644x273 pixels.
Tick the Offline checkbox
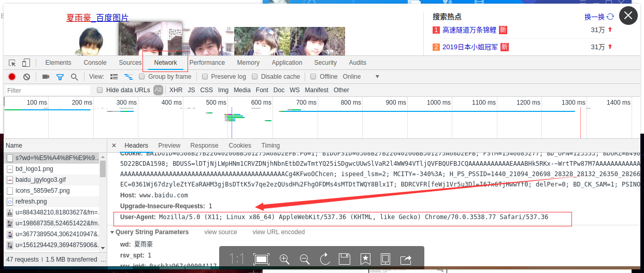click(313, 77)
